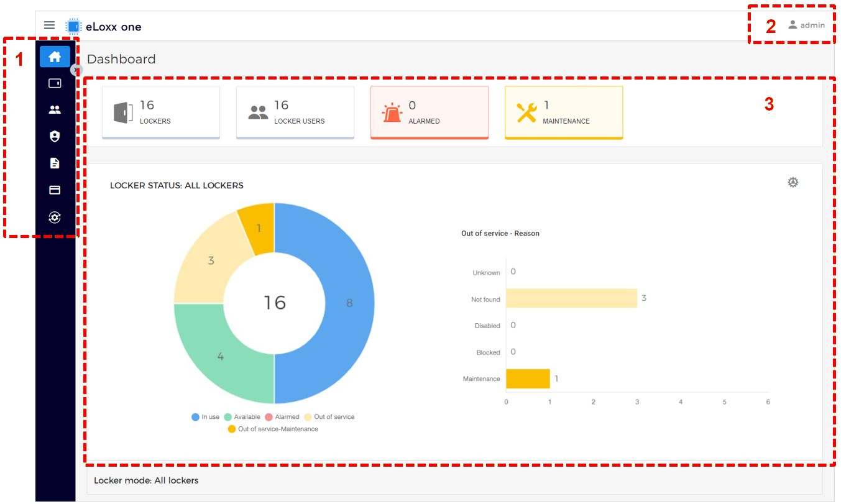Click the wrench icon in Maintenance card
841x504 pixels.
[x=526, y=112]
